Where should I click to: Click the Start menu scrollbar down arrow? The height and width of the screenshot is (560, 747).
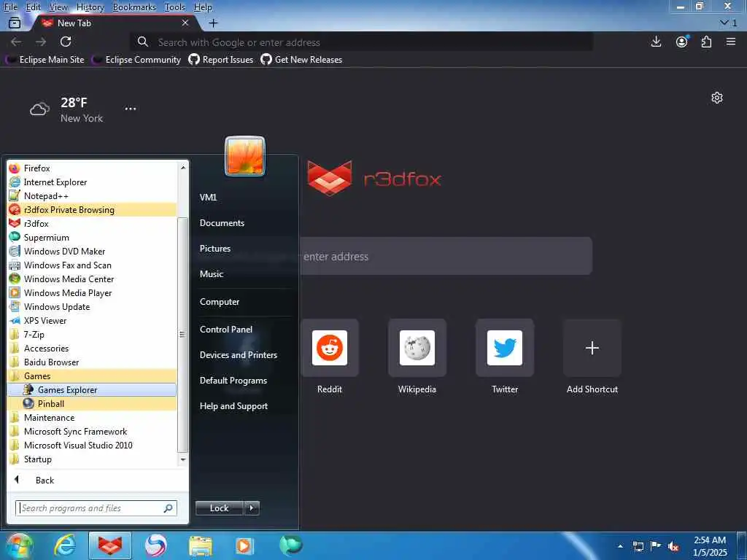click(x=182, y=459)
